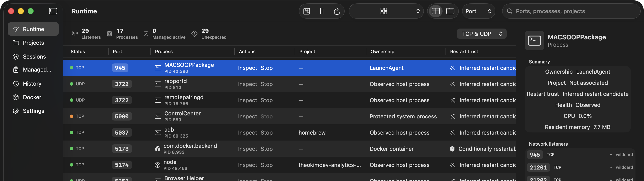644x181 pixels.
Task: Pause live refresh with the pause icon
Action: (322, 11)
